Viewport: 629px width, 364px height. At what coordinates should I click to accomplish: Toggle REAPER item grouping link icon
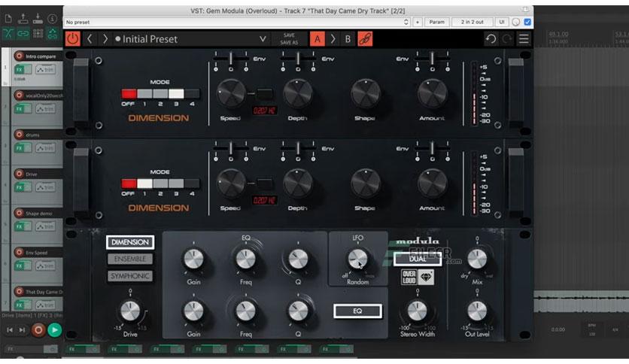click(23, 34)
